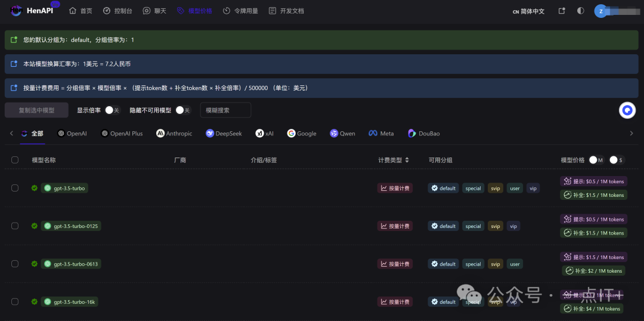
Task: Toggle the 隐藏不可用模型 switch
Action: [183, 110]
